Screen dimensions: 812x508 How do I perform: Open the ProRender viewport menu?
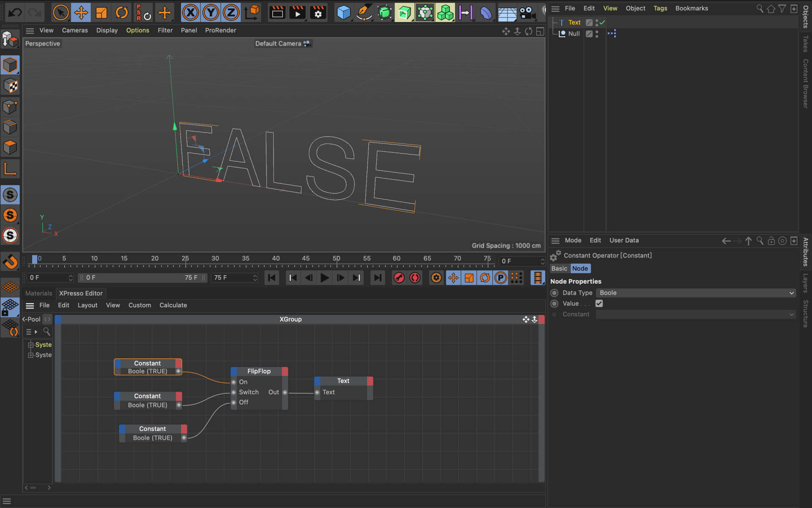220,30
